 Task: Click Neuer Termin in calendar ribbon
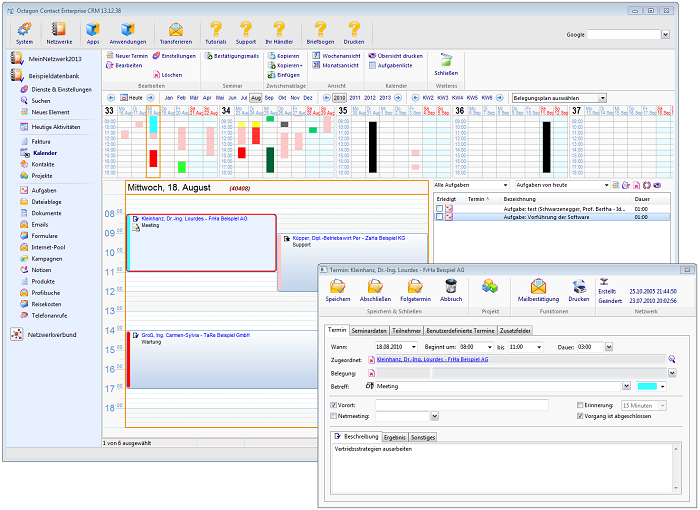(x=127, y=56)
